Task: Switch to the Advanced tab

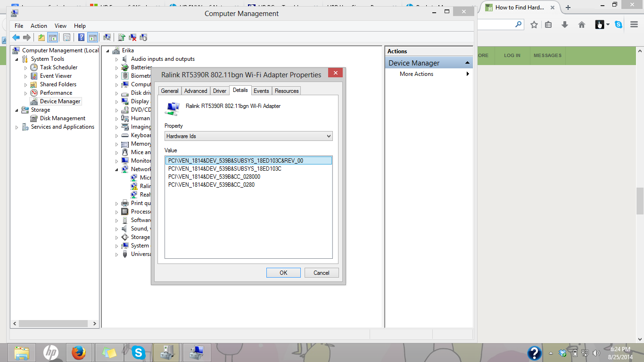Action: 196,91
